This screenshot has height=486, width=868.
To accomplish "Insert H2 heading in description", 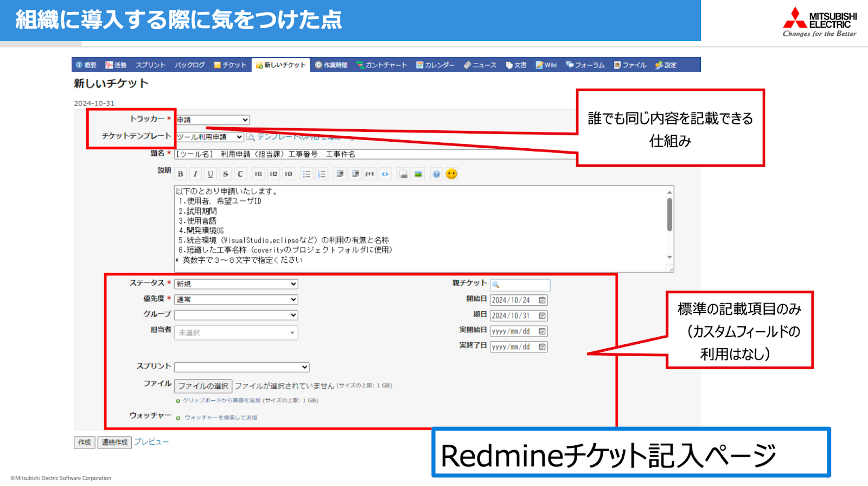I will (273, 174).
